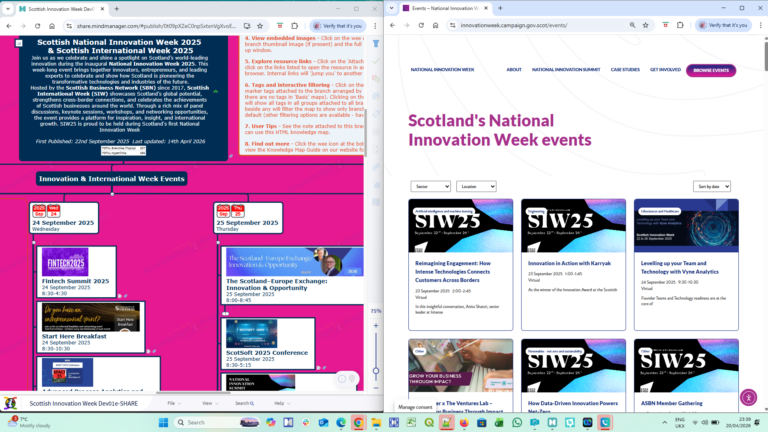The height and width of the screenshot is (432, 768).
Task: Open tab search arrow in right browser window
Action: click(x=391, y=8)
